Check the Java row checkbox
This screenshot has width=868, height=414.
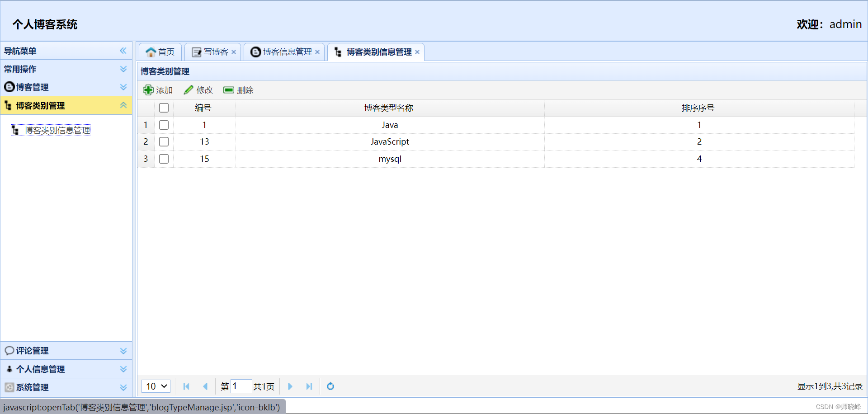pos(164,125)
